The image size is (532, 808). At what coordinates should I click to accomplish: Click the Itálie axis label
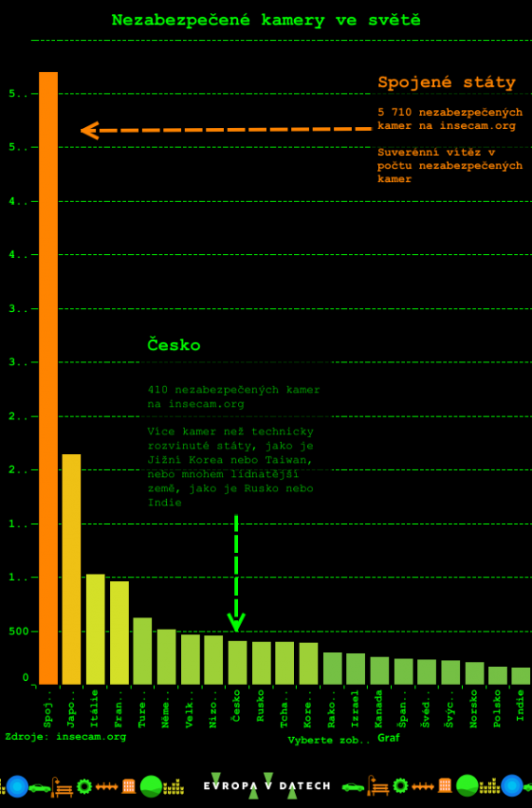(94, 709)
